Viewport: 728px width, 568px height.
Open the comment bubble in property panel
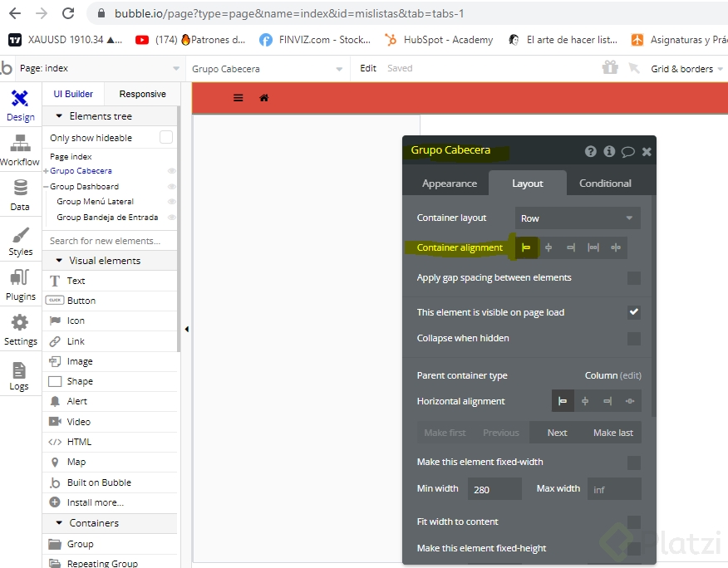[x=627, y=151]
